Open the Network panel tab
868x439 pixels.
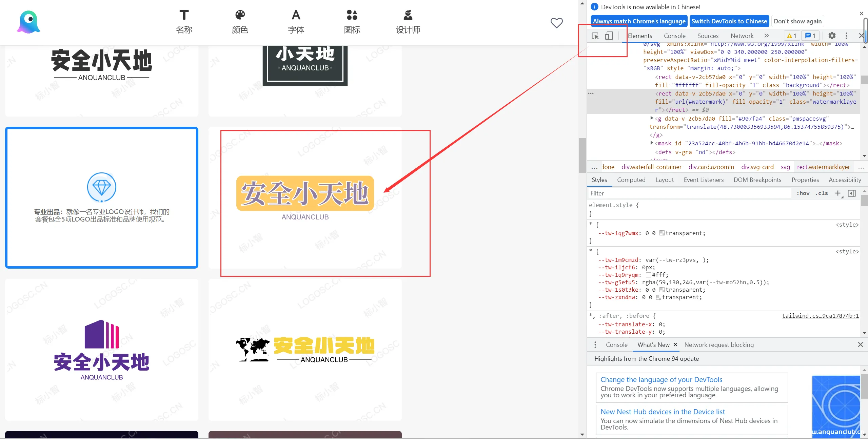point(742,36)
